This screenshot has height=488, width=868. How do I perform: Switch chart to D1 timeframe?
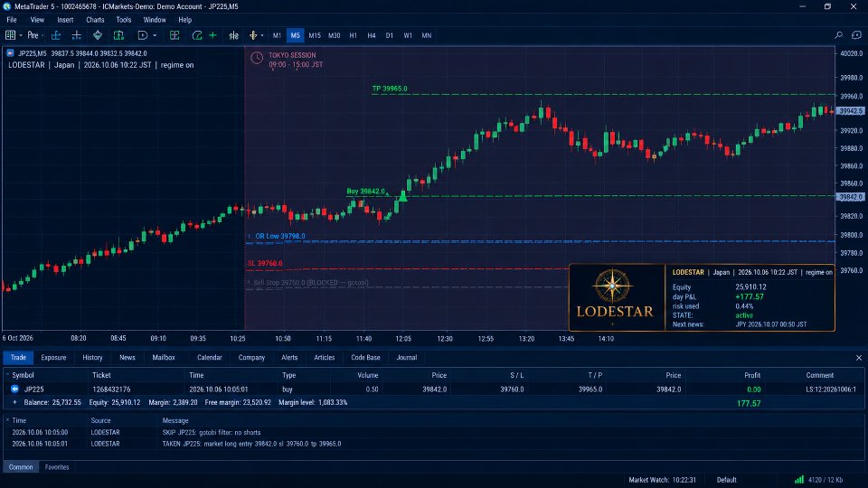[390, 35]
